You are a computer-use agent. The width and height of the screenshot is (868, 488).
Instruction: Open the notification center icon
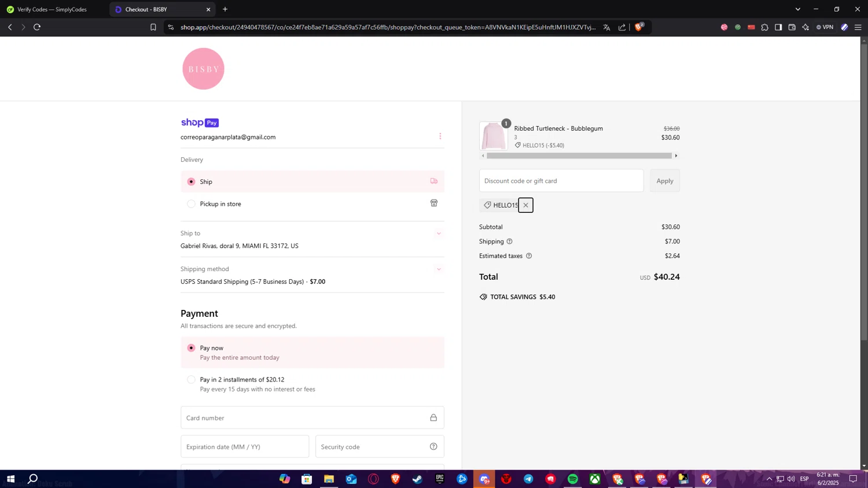[x=853, y=479]
